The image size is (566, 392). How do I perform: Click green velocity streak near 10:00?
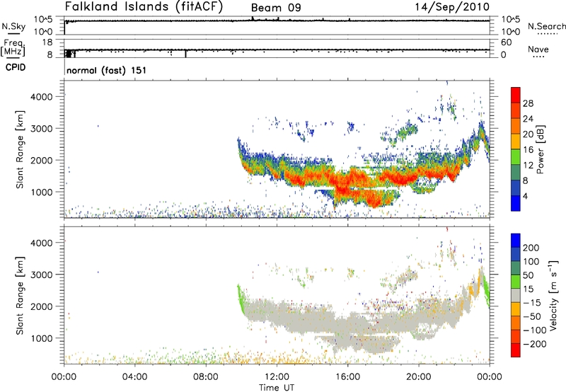pos(241,299)
